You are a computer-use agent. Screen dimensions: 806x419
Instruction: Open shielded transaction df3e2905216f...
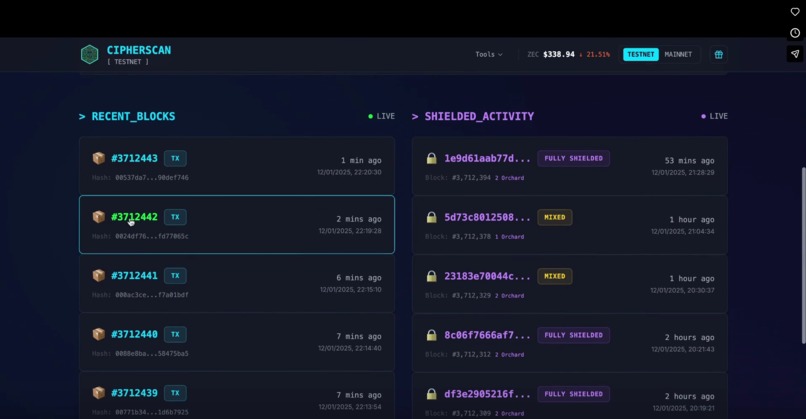[487, 394]
